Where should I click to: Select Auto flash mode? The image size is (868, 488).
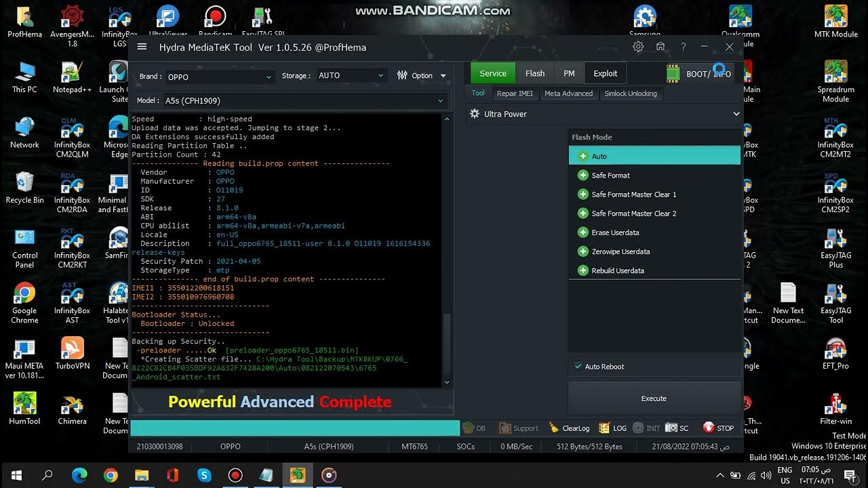(x=654, y=156)
